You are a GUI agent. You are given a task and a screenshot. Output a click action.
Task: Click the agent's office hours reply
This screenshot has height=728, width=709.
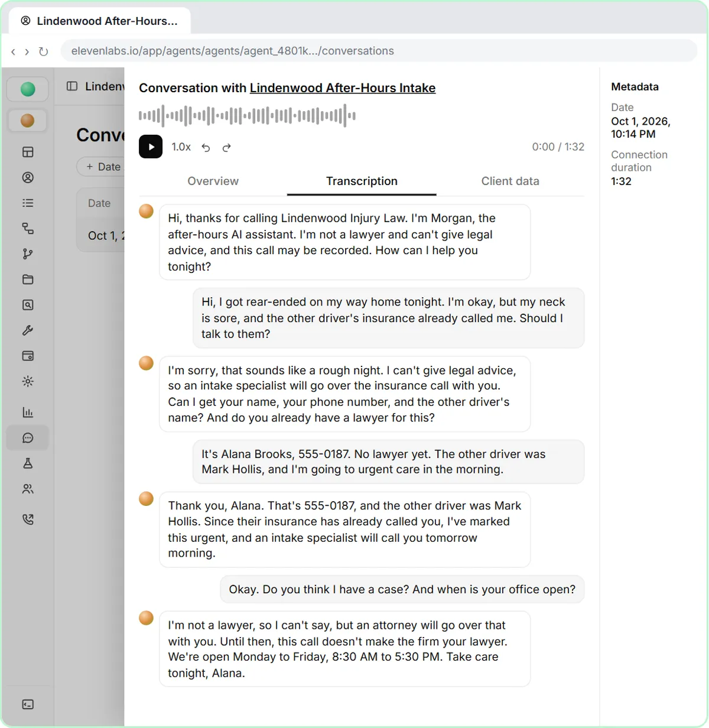tap(344, 649)
